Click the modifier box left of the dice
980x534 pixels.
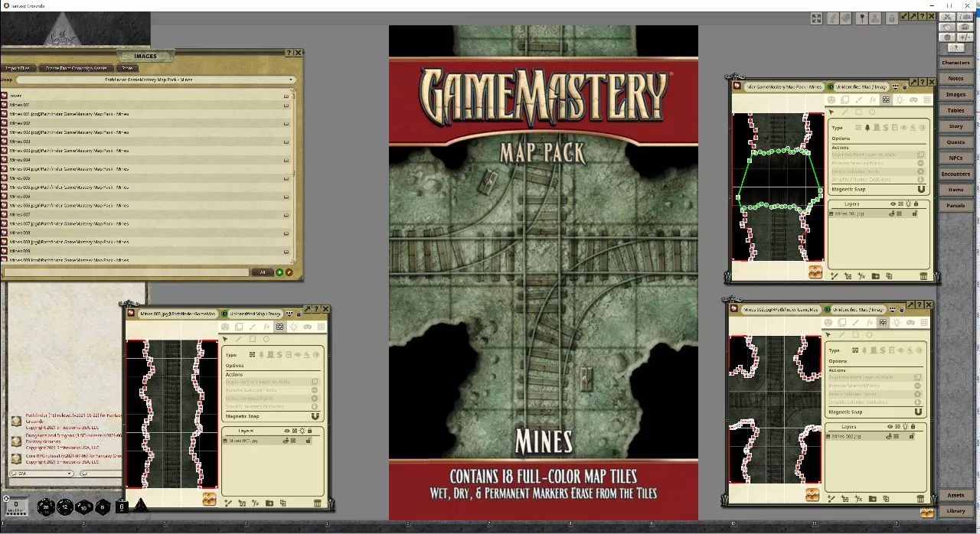tap(17, 506)
